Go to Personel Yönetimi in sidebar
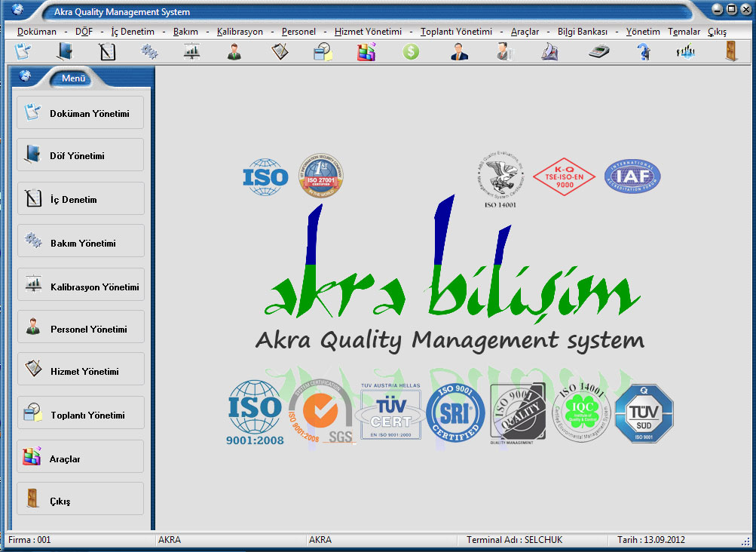Viewport: 756px width, 552px height. tap(81, 327)
